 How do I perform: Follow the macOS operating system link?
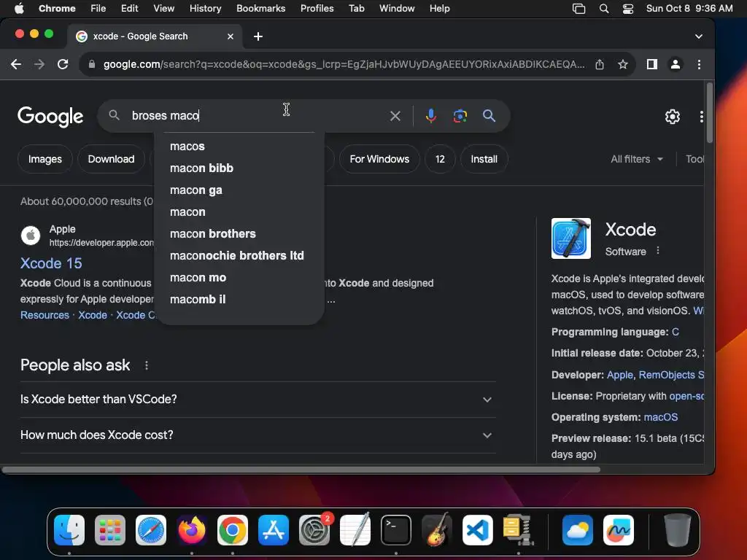click(660, 417)
